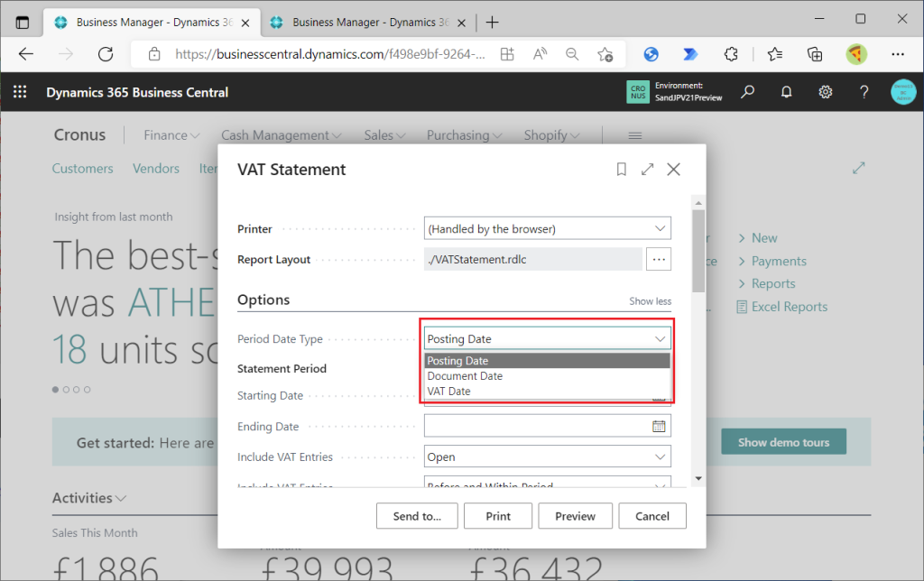This screenshot has width=924, height=581.
Task: Switch to the second Business Manager tab
Action: pos(368,23)
